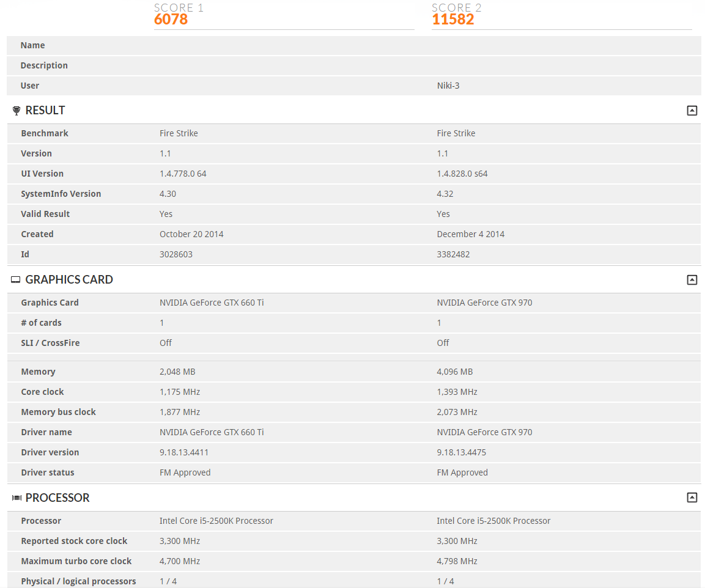Collapse the PROCESSOR section
The image size is (705, 588).
click(692, 498)
